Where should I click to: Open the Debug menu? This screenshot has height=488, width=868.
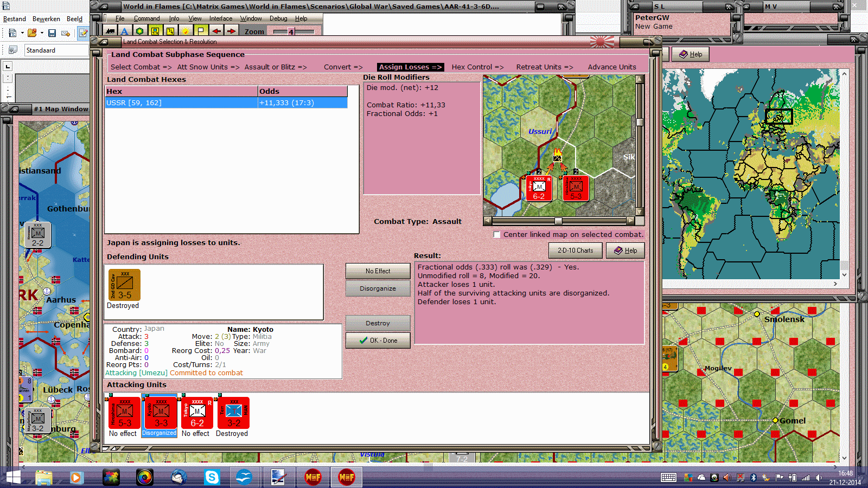278,18
